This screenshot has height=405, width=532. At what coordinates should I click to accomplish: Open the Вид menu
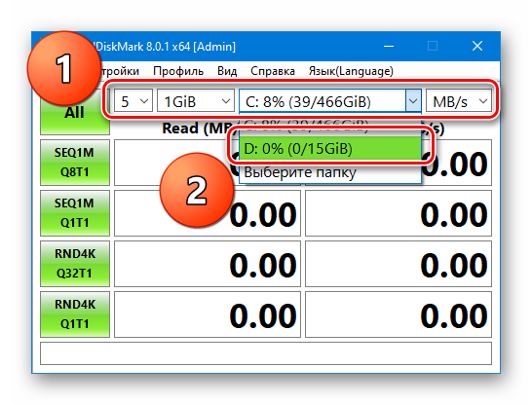pyautogui.click(x=227, y=71)
